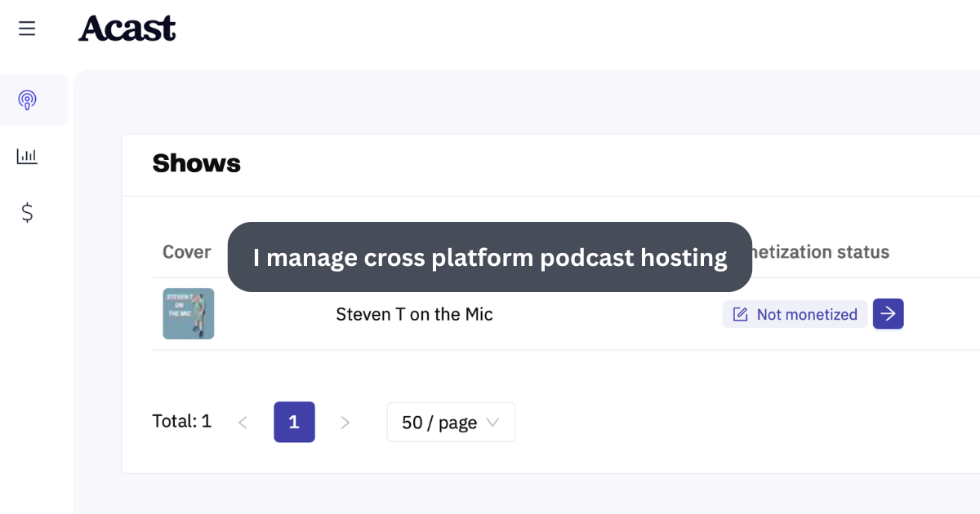The image size is (980, 514).
Task: Open the dollar sign monetization sidebar icon
Action: point(27,213)
